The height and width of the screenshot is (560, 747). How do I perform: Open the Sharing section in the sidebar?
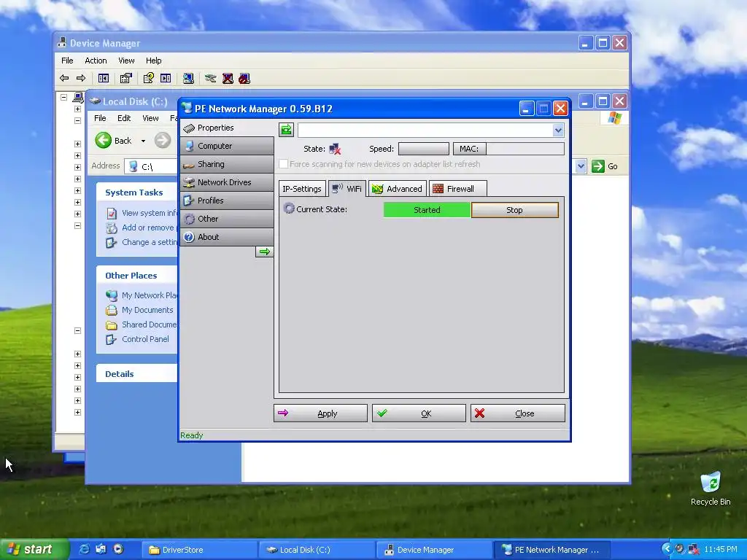point(227,164)
